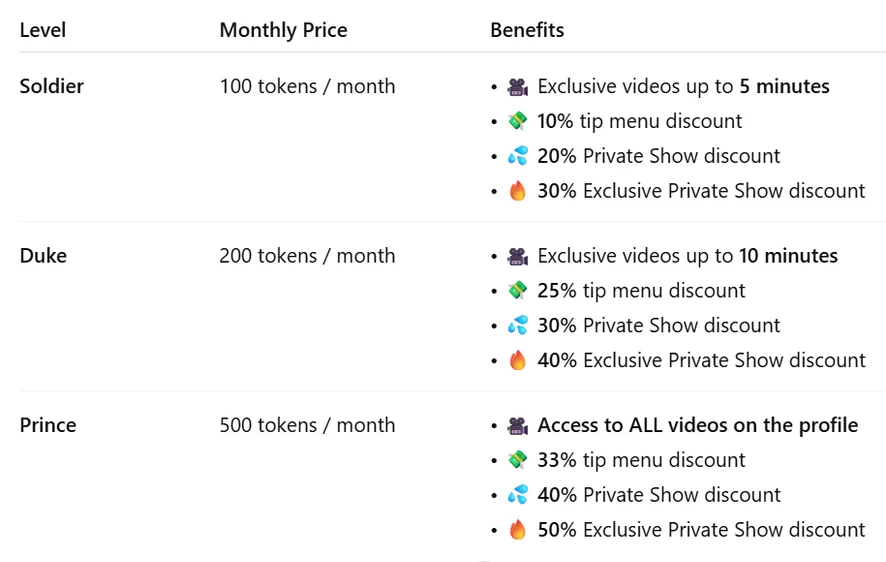This screenshot has height=562, width=886.
Task: Click the video camera icon in Duke benefits
Action: pyautogui.click(x=517, y=257)
